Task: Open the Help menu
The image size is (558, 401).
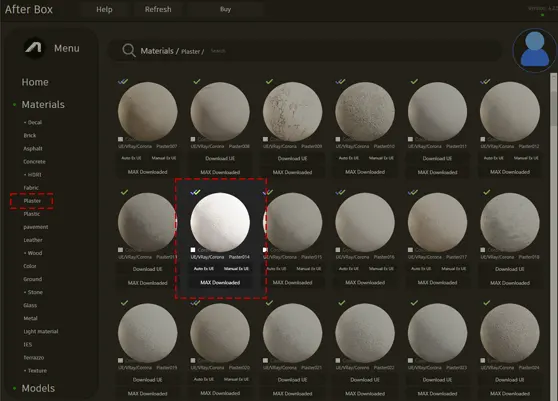Action: pyautogui.click(x=104, y=10)
